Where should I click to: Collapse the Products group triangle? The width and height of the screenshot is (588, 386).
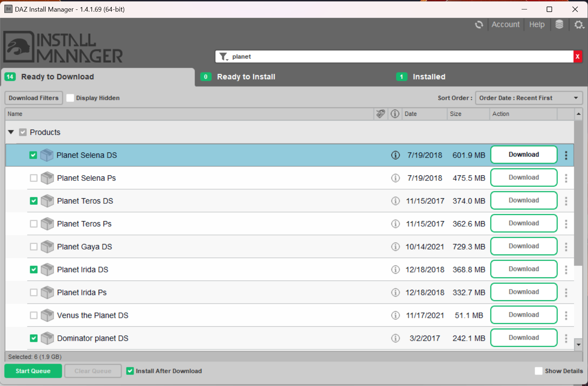11,132
